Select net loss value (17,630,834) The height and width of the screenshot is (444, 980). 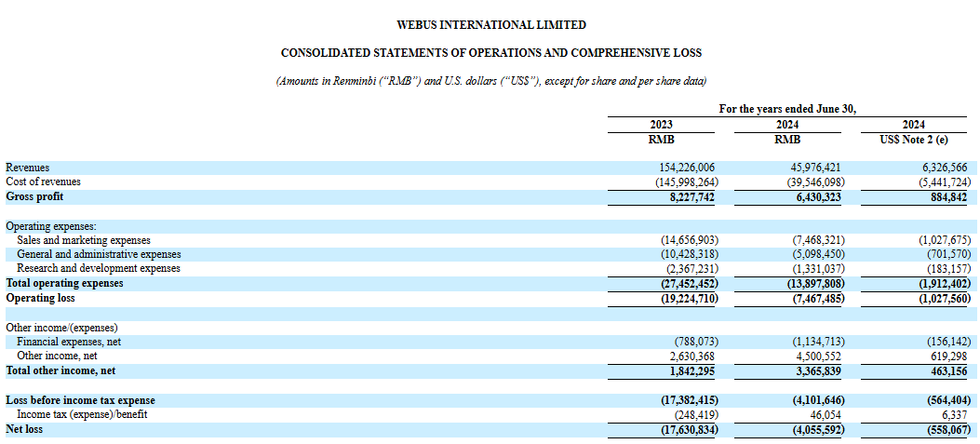point(690,430)
